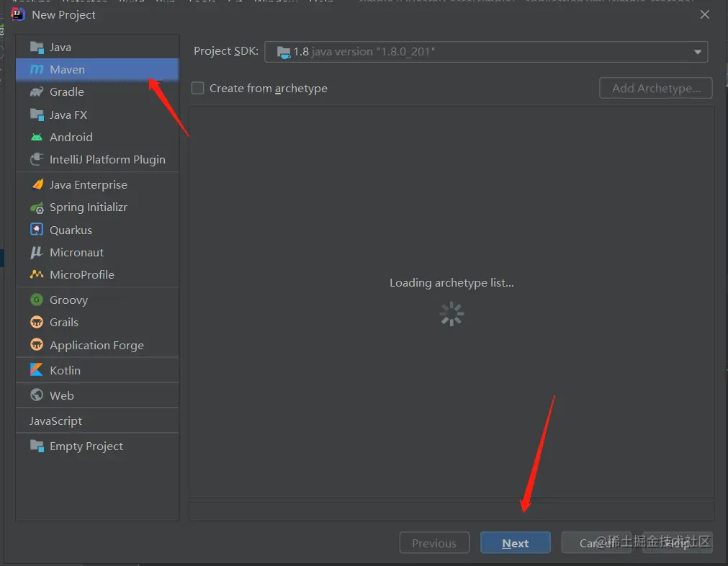This screenshot has height=566, width=728.
Task: Choose the Spring Initializr entry
Action: 97,207
